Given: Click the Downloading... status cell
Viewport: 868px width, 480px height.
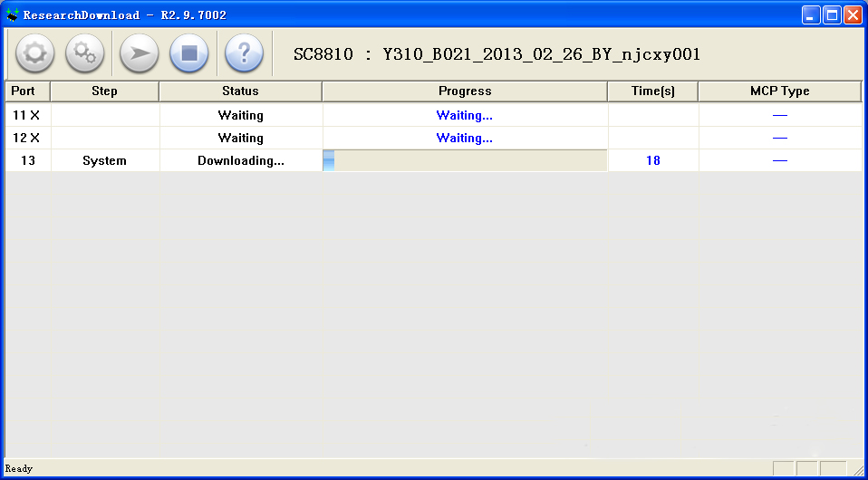Looking at the screenshot, I should pyautogui.click(x=241, y=160).
